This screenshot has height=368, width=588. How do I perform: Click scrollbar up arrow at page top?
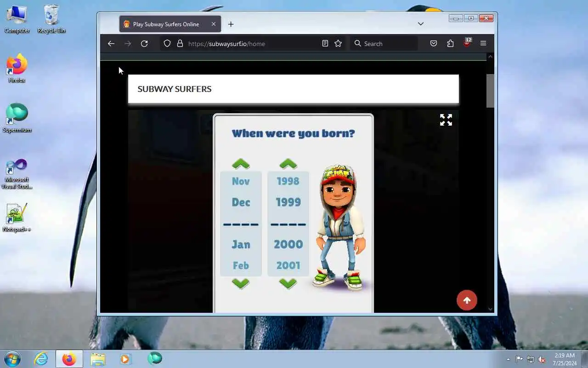490,57
